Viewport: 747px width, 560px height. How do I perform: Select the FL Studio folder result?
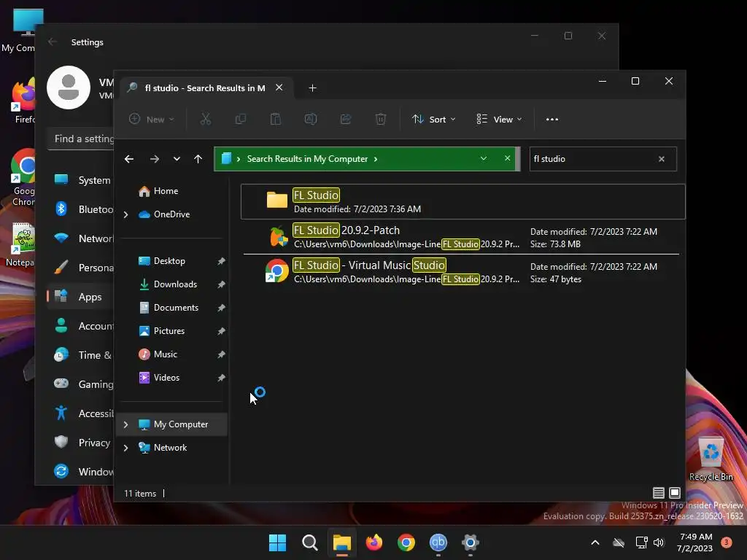(x=462, y=201)
